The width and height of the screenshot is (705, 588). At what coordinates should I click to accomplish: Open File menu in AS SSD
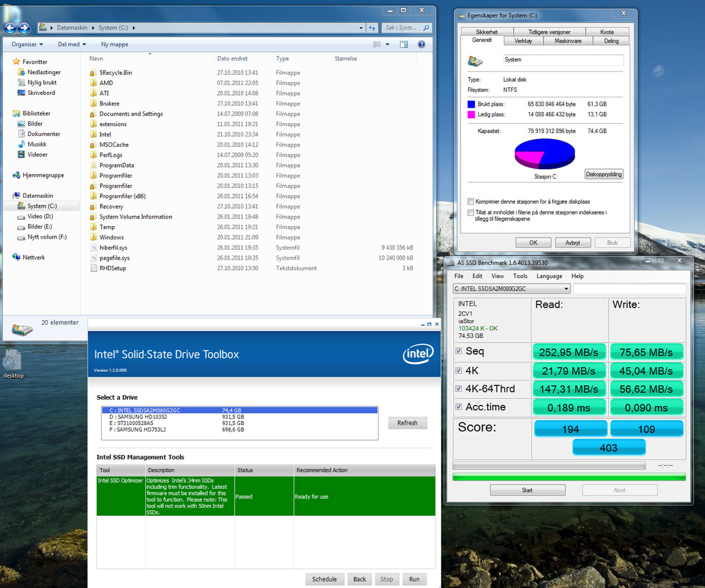(x=459, y=276)
